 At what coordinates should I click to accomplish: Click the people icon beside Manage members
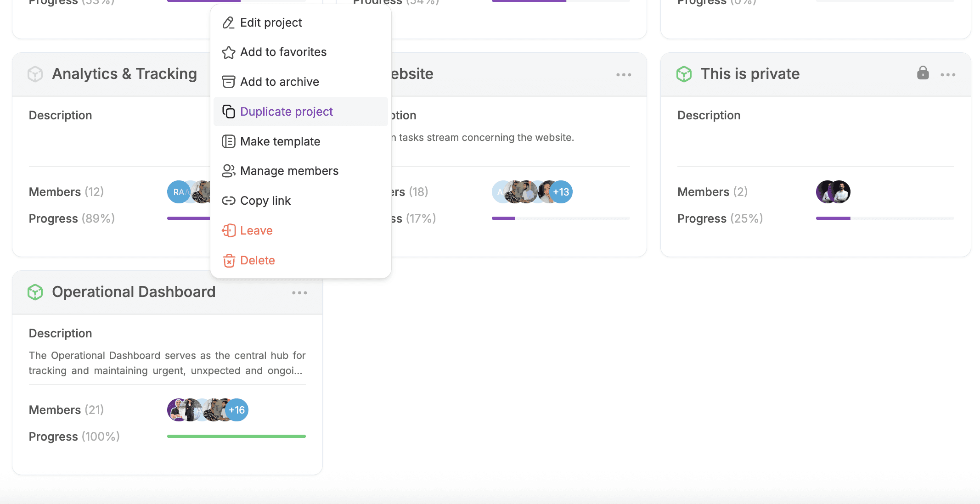coord(228,171)
